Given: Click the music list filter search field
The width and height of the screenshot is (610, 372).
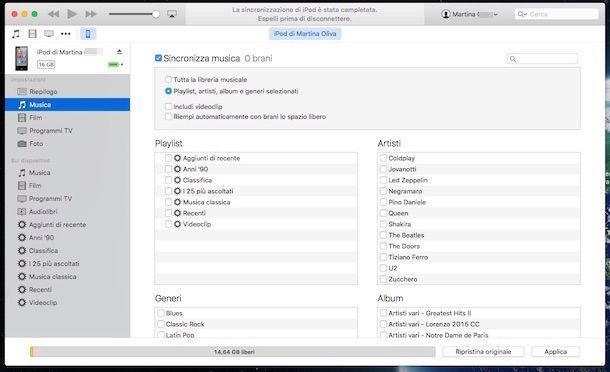Looking at the screenshot, I should tap(542, 59).
